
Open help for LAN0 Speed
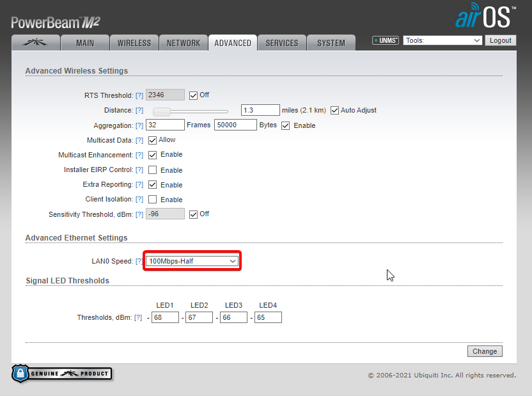[139, 261]
